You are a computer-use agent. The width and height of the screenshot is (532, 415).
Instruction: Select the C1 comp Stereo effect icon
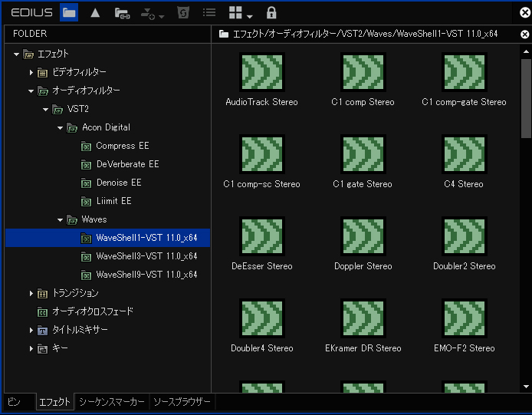[x=363, y=71]
